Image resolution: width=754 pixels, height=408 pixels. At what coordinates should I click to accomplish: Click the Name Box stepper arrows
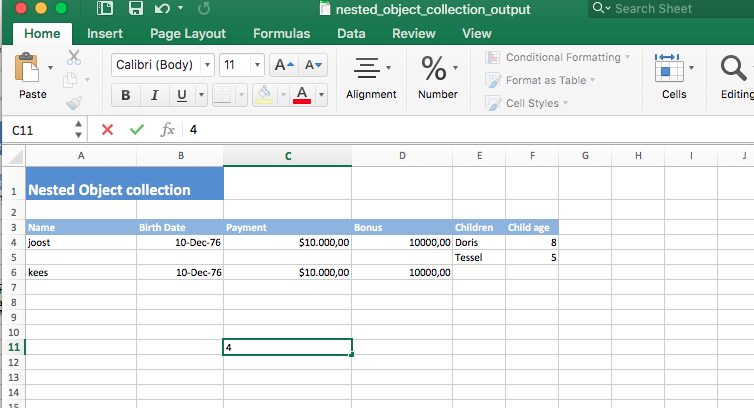point(78,130)
